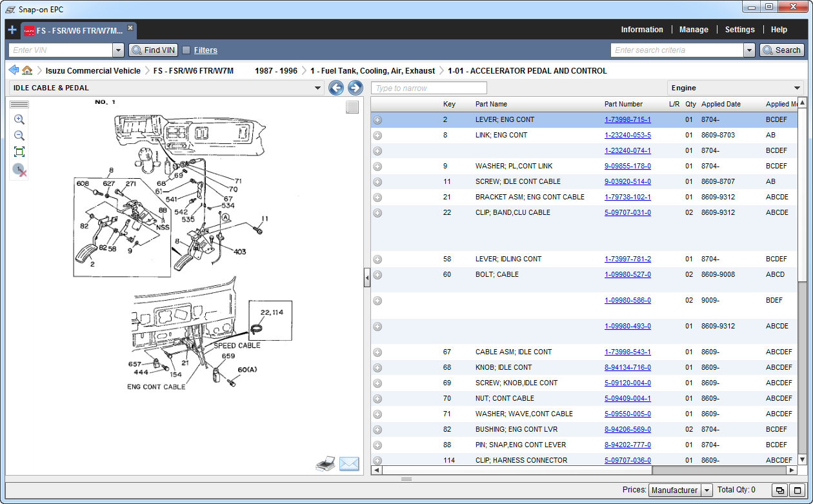813x504 pixels.
Task: Expand the VIN history dropdown arrow
Action: [x=118, y=50]
